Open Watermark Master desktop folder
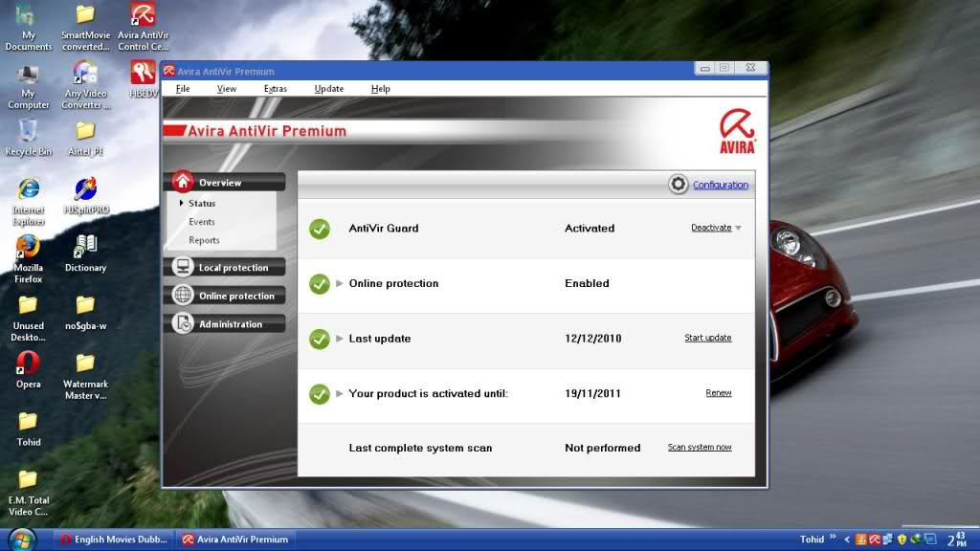 (85, 377)
